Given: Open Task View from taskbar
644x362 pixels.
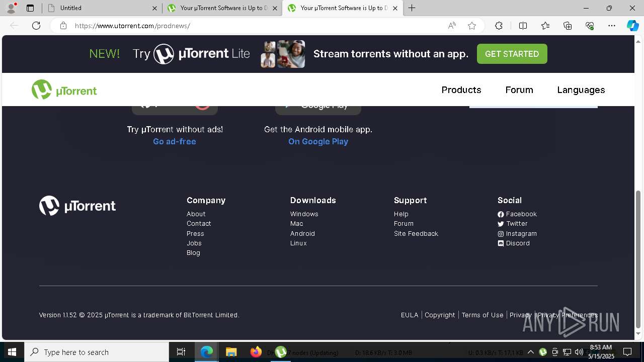Looking at the screenshot, I should point(181,352).
